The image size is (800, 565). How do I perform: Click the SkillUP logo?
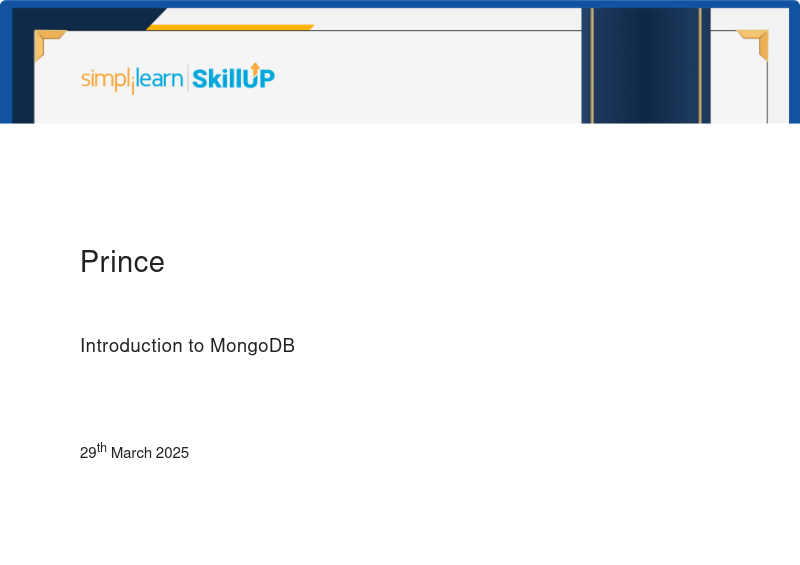tap(233, 77)
